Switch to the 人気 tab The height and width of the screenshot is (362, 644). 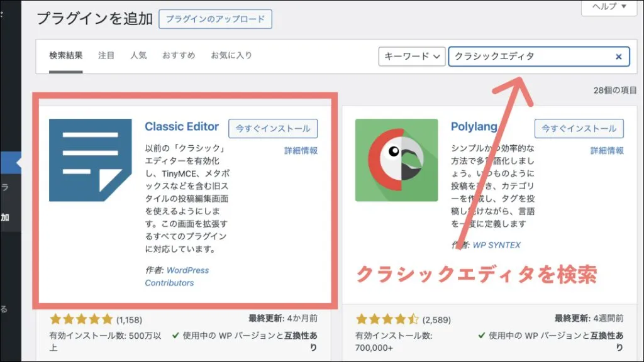click(x=138, y=55)
